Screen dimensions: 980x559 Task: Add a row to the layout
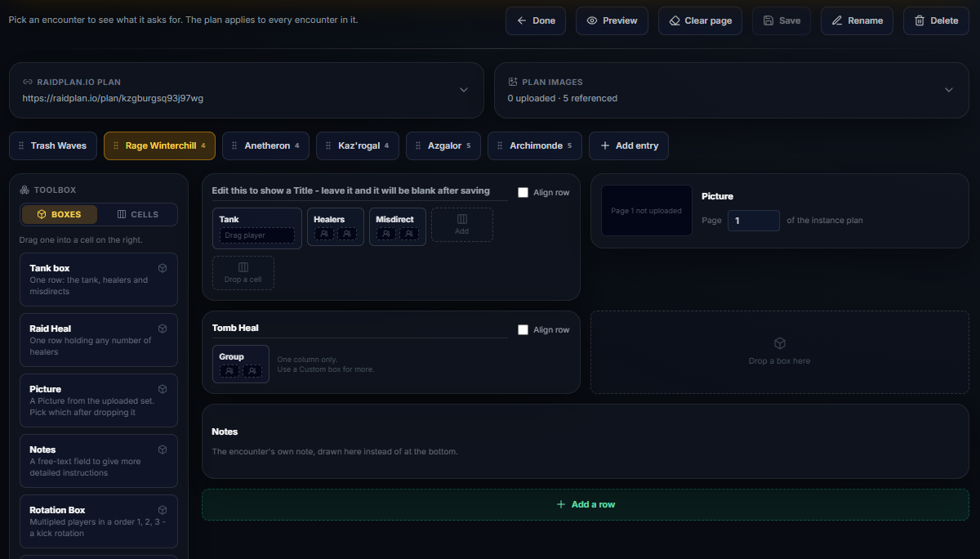[x=586, y=504]
